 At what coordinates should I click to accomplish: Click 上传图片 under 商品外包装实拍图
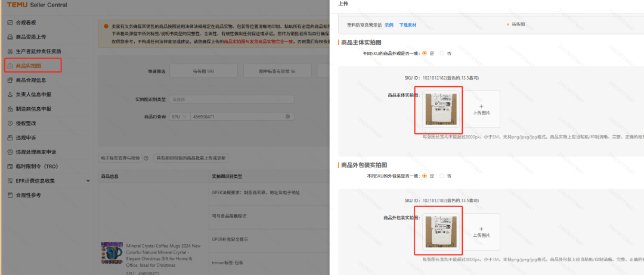point(481,232)
